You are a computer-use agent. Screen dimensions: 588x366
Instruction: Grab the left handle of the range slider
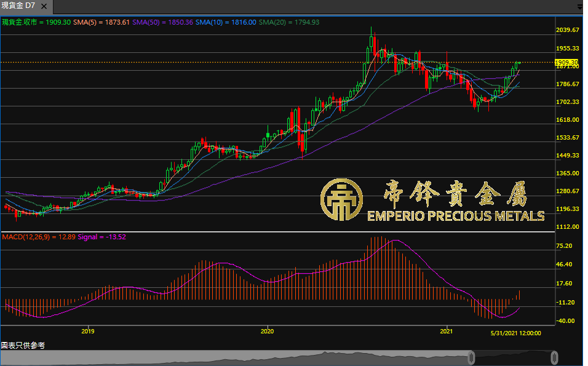point(471,358)
